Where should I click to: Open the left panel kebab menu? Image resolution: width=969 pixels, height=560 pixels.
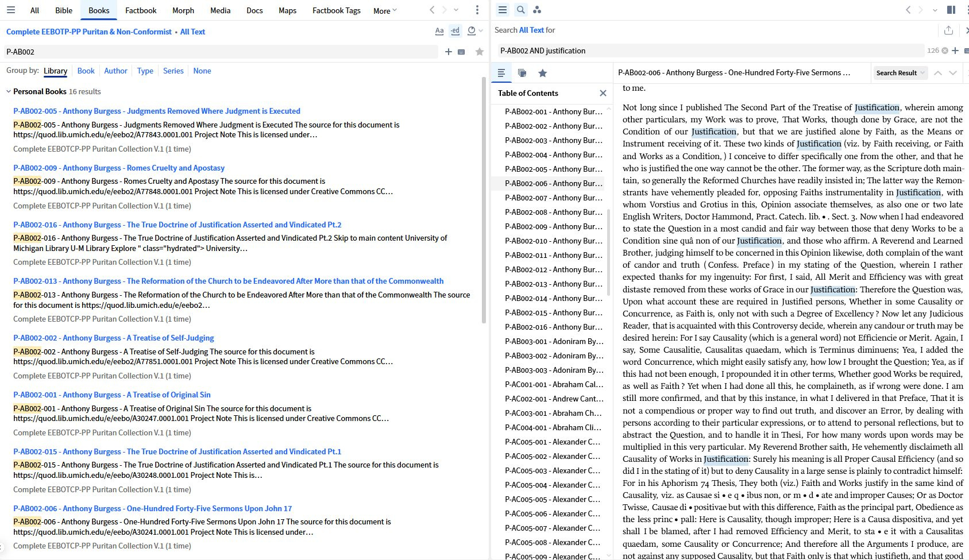[477, 10]
